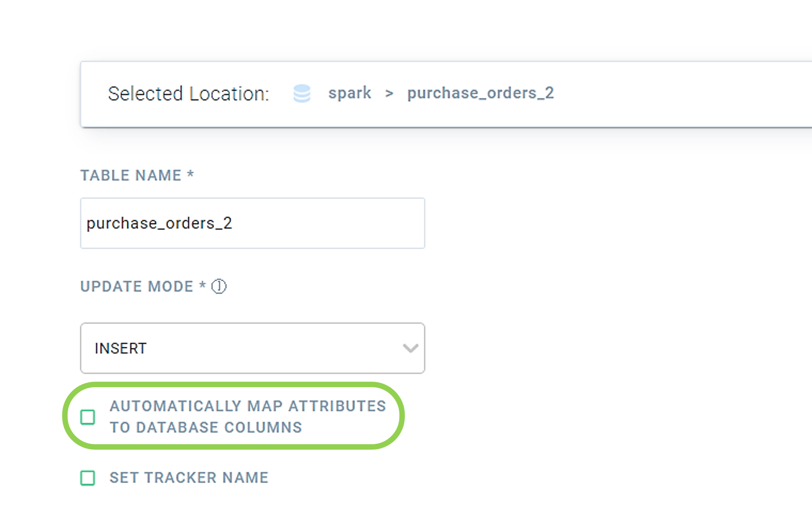The image size is (812, 518).
Task: Click the info icon next to Update Mode
Action: pyautogui.click(x=219, y=287)
